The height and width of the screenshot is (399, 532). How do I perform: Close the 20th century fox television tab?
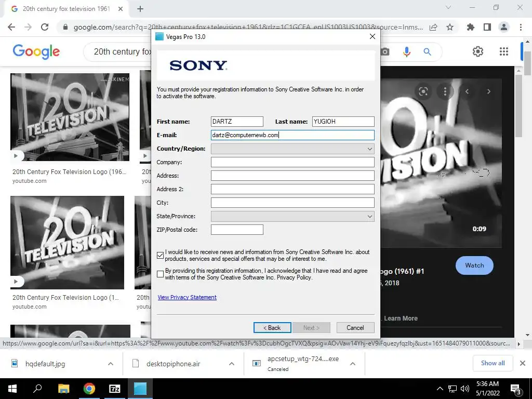pyautogui.click(x=121, y=9)
